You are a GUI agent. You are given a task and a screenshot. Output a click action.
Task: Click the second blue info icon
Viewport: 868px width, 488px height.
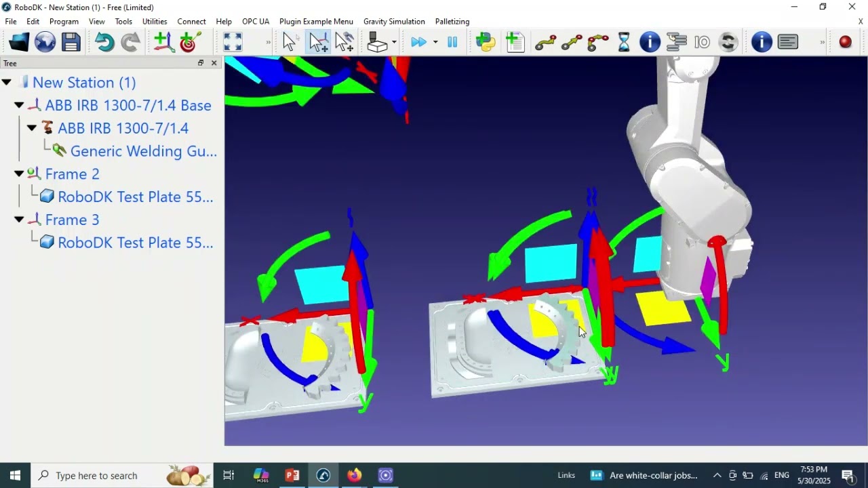762,43
